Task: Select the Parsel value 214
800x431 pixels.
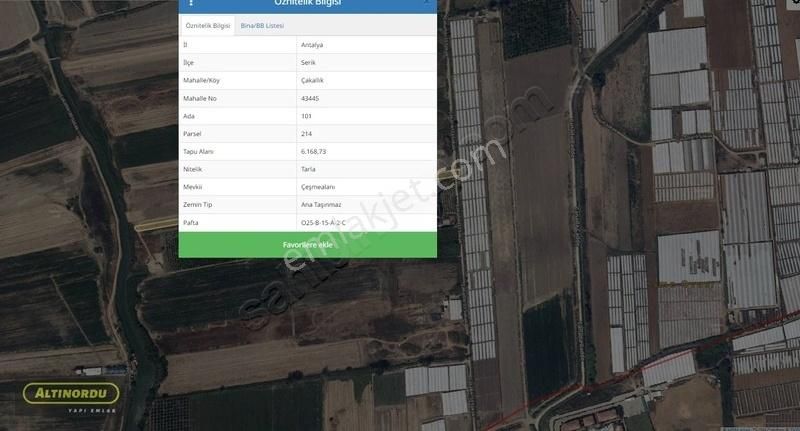Action: [306, 134]
